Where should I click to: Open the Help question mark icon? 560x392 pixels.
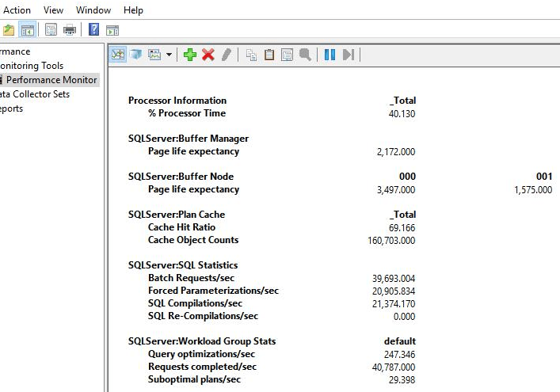[93, 29]
